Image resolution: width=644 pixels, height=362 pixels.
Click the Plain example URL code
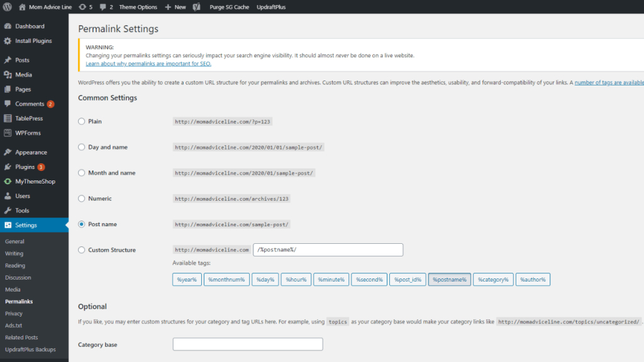223,121
